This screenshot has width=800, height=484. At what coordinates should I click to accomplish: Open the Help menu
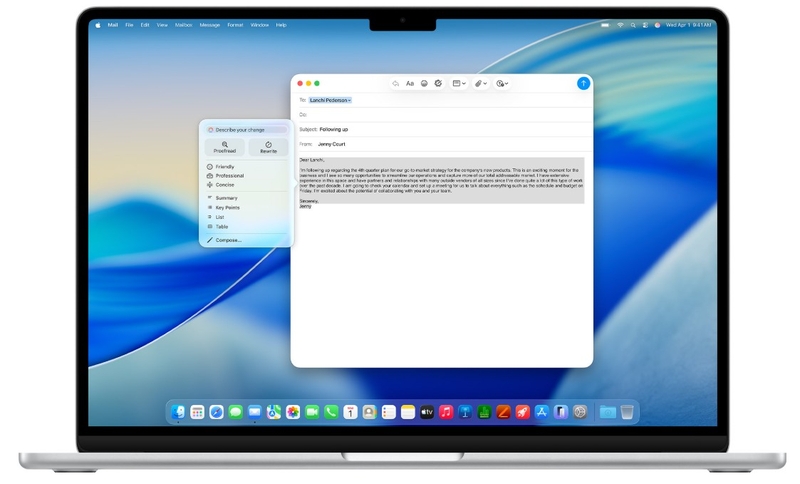[281, 24]
